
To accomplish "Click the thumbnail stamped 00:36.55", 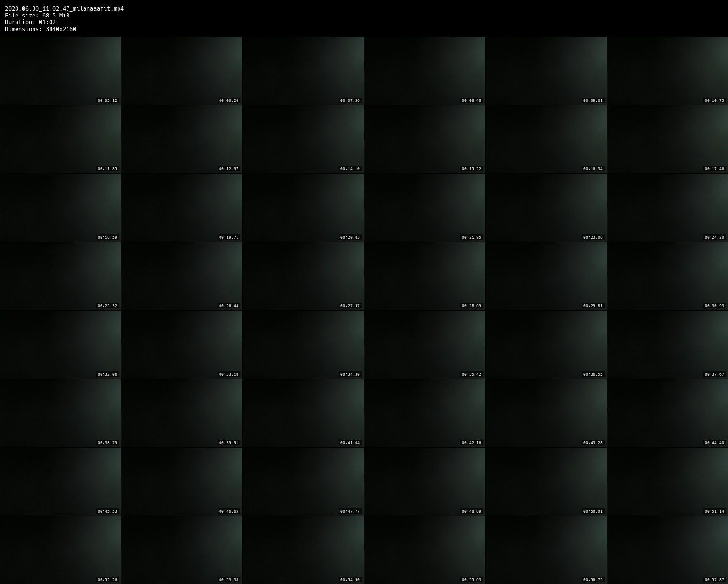I will tap(546, 345).
